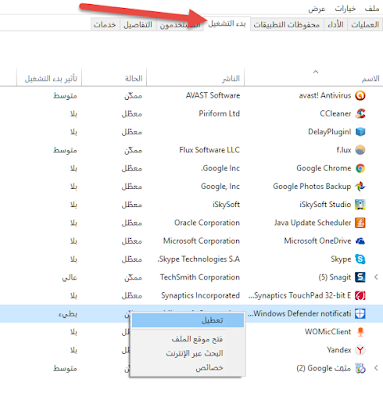The image size is (383, 400).
Task: Open the عرض menu
Action: coord(316,8)
